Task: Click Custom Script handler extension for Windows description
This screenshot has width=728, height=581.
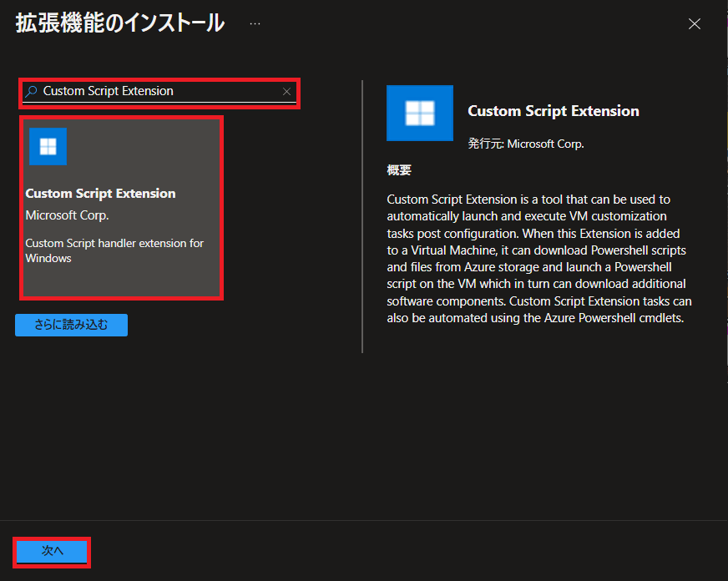Action: point(114,250)
